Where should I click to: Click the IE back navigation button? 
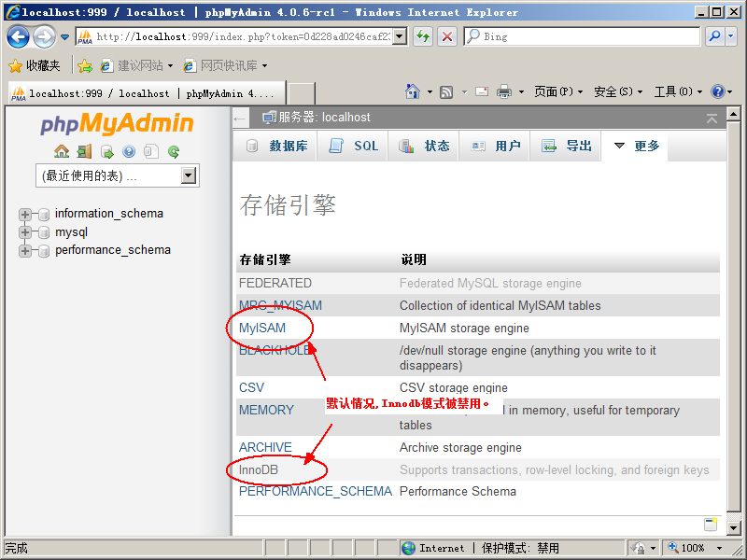(18, 37)
